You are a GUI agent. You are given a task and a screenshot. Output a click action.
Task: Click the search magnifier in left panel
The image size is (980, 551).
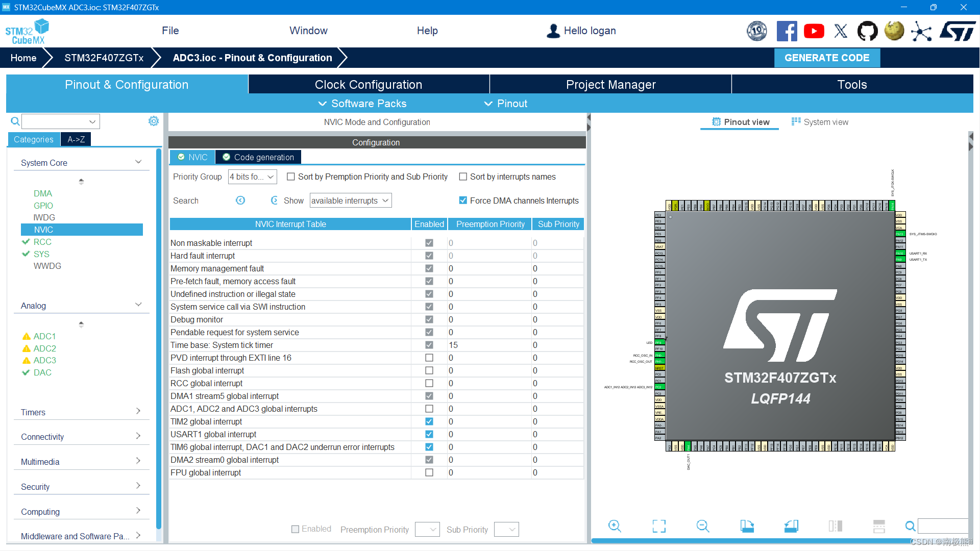tap(15, 121)
